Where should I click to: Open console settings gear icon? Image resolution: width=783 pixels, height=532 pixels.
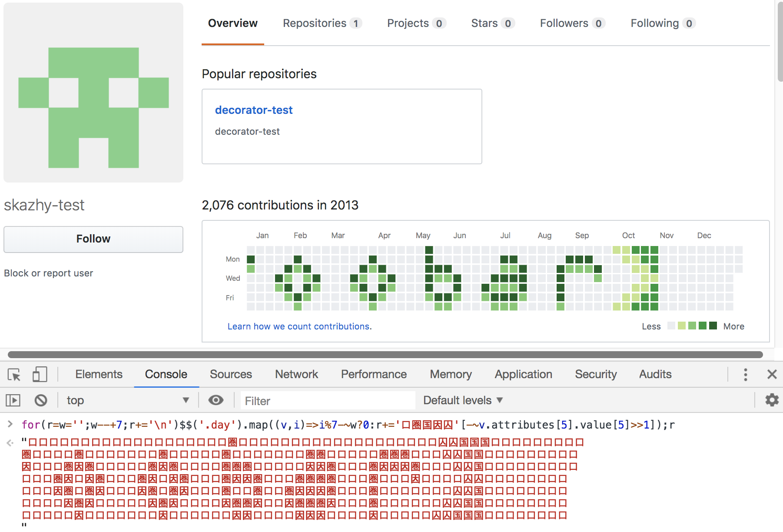tap(772, 400)
